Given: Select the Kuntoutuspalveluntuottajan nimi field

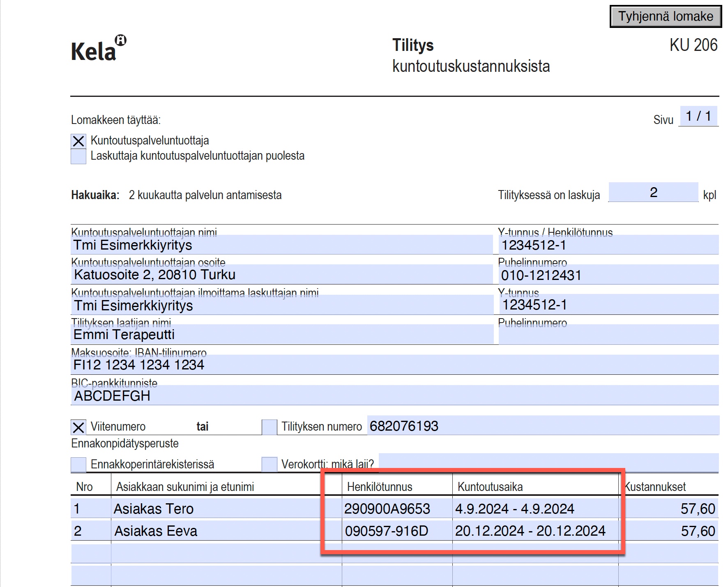Looking at the screenshot, I should coord(281,245).
